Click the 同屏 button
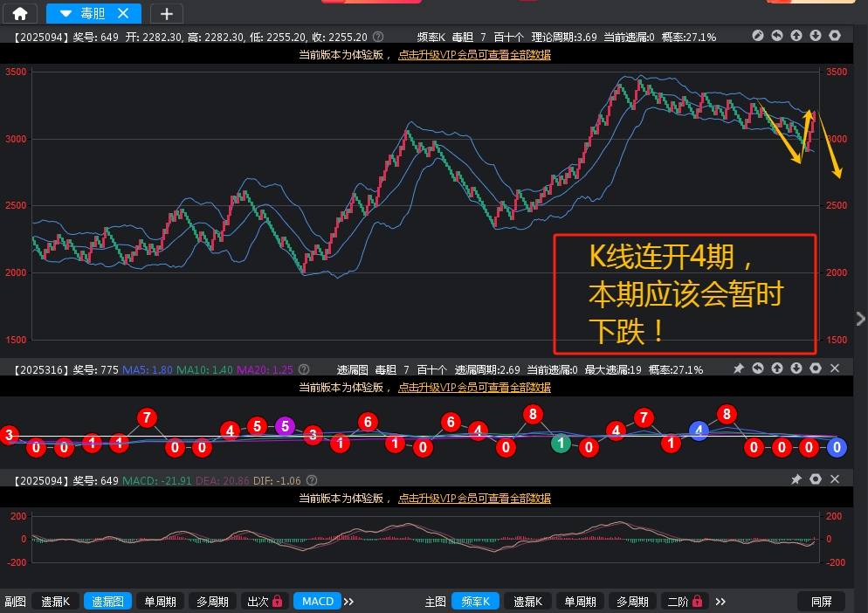Image resolution: width=868 pixels, height=613 pixels. tap(821, 601)
